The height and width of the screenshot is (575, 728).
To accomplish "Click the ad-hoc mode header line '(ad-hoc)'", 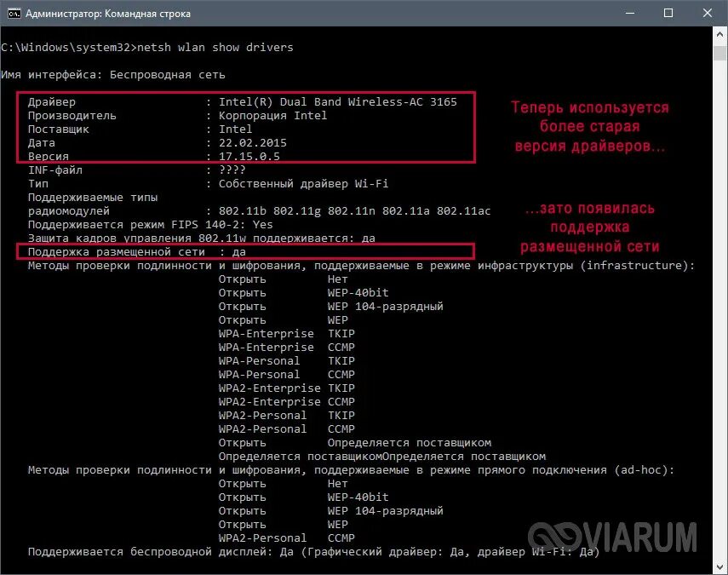I will (351, 470).
